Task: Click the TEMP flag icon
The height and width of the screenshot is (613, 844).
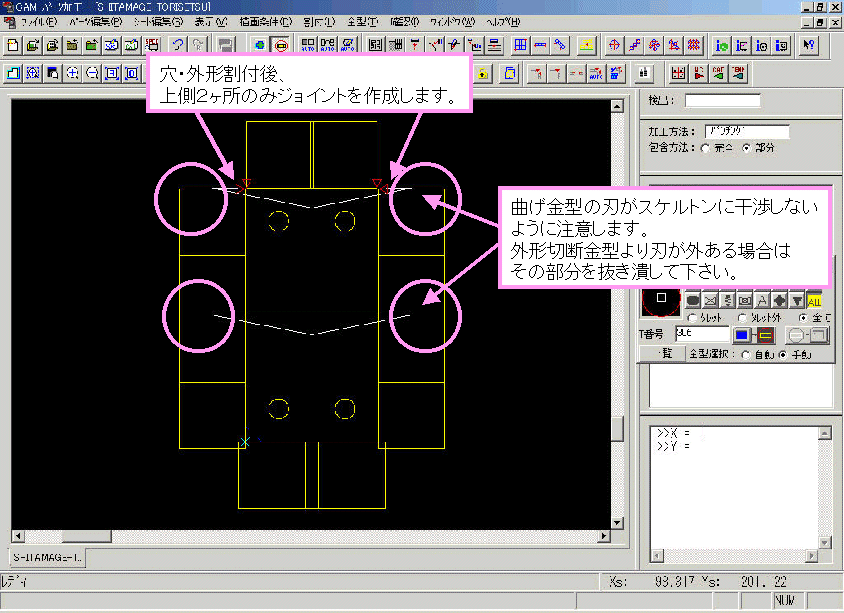Action: (738, 73)
